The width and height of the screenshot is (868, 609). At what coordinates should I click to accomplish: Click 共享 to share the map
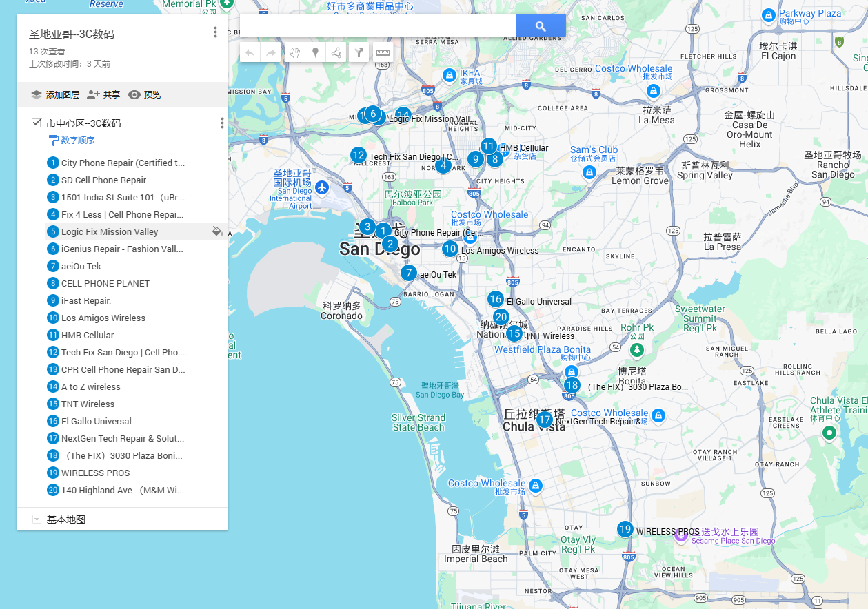(103, 95)
